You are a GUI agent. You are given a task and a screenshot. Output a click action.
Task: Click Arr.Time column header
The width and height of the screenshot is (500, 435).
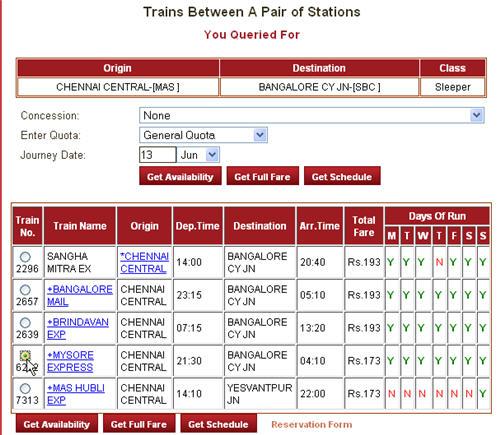pyautogui.click(x=319, y=226)
